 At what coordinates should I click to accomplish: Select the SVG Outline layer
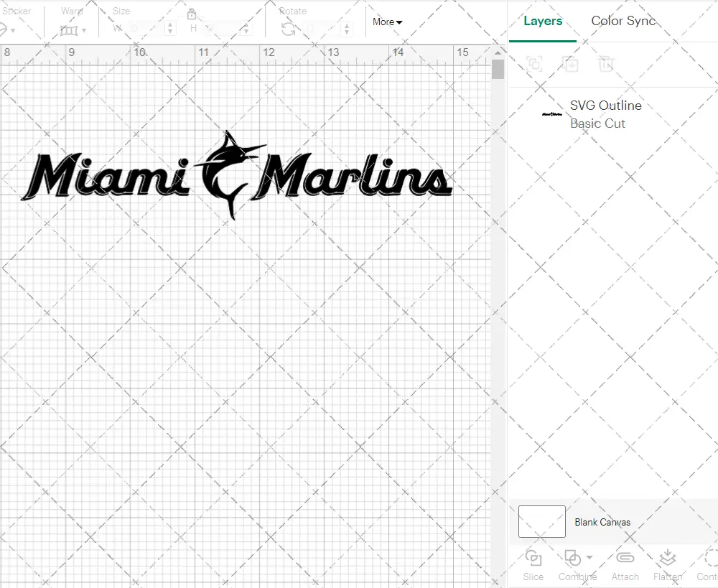pos(605,114)
